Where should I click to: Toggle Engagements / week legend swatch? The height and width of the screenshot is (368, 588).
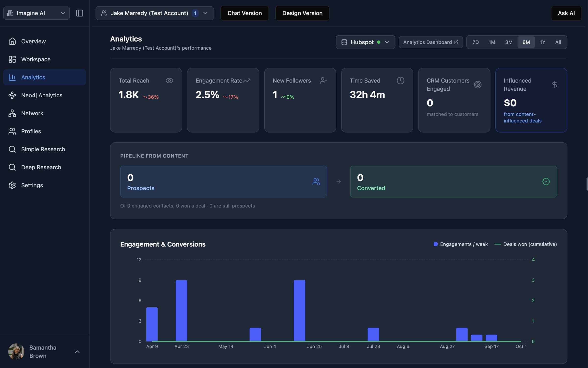click(436, 244)
